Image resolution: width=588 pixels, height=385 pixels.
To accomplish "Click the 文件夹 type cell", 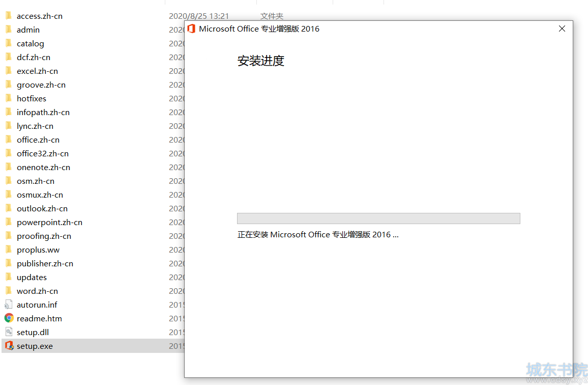I will (x=272, y=16).
